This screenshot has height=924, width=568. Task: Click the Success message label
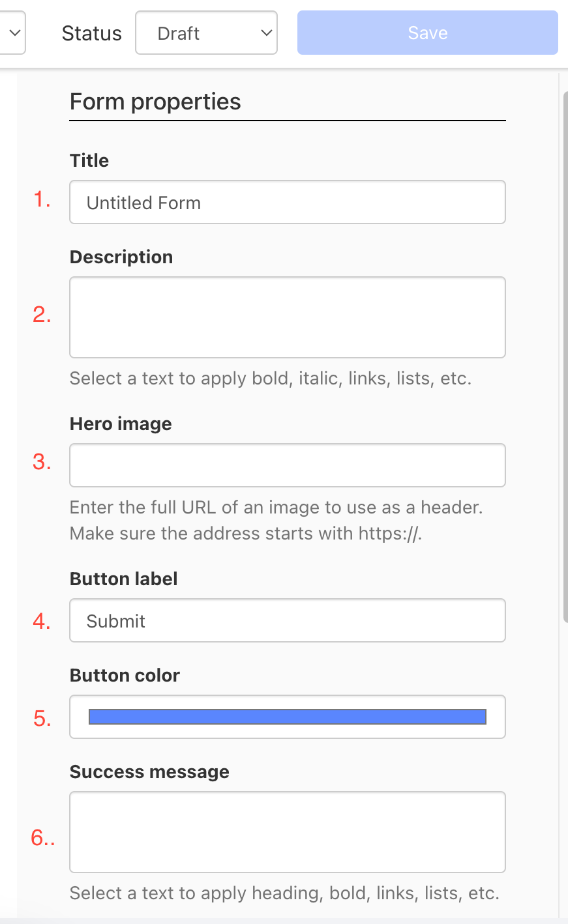[x=149, y=772]
